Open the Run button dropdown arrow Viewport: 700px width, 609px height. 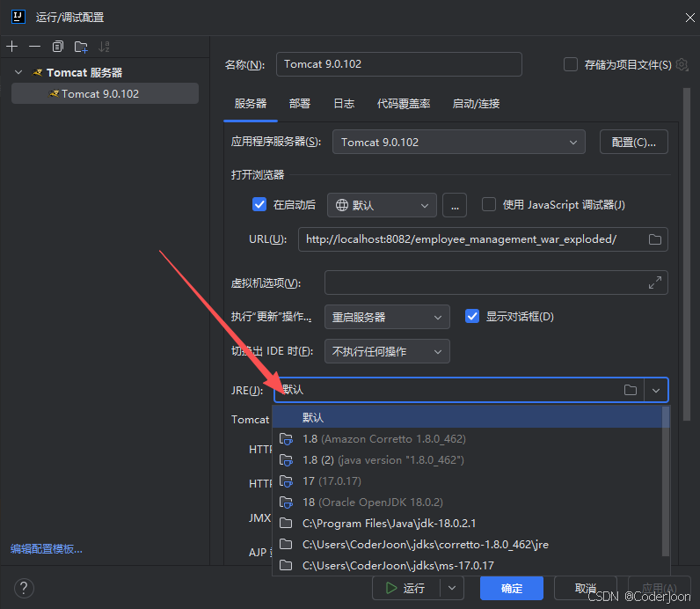[452, 588]
